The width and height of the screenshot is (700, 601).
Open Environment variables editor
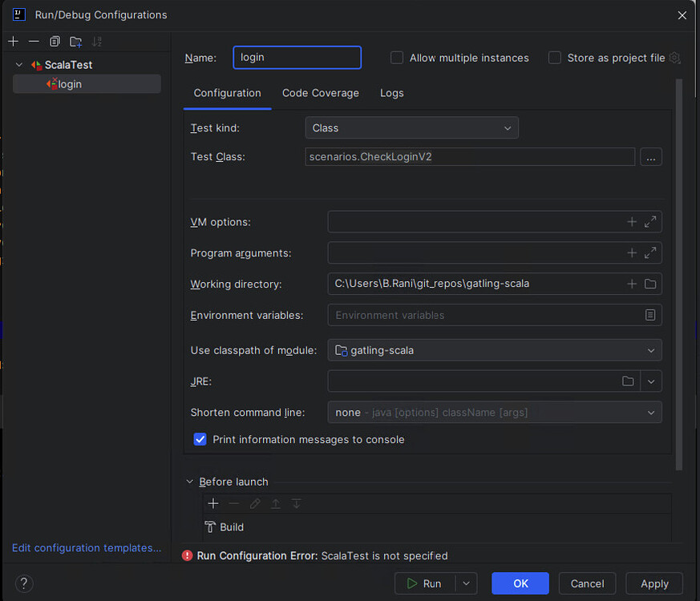pos(650,315)
